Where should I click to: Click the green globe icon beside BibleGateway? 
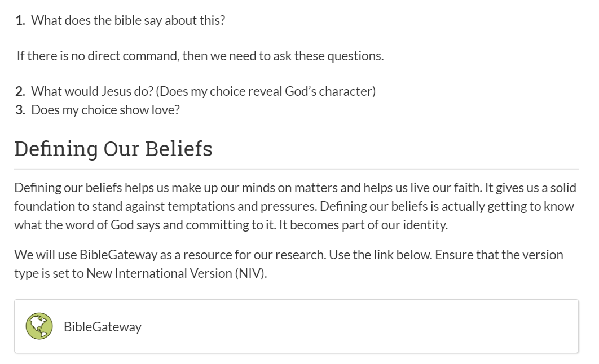(x=39, y=326)
